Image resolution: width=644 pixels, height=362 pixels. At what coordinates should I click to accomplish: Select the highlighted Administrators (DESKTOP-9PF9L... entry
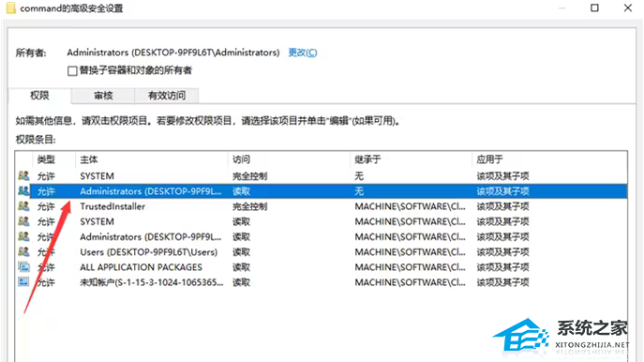click(322, 191)
